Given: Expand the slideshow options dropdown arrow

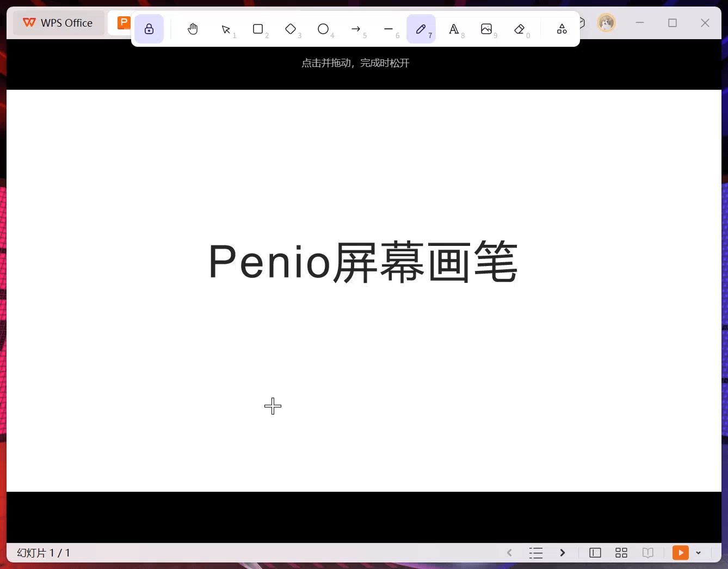Looking at the screenshot, I should [x=699, y=553].
